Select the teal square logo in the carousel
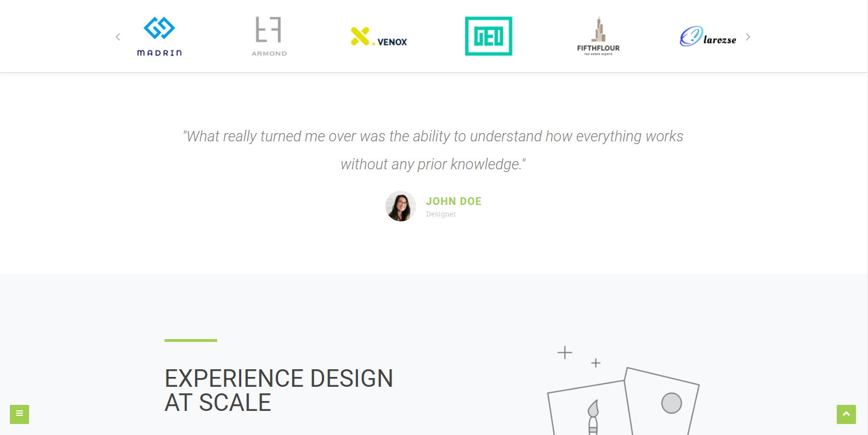Viewport: 868px width, 435px height. (489, 36)
